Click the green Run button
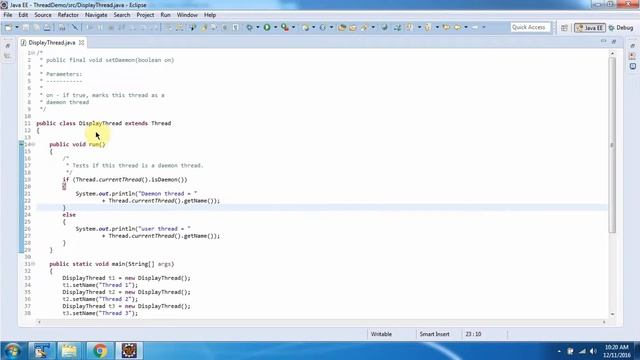Screen dimensions: 640x360 pos(267,27)
